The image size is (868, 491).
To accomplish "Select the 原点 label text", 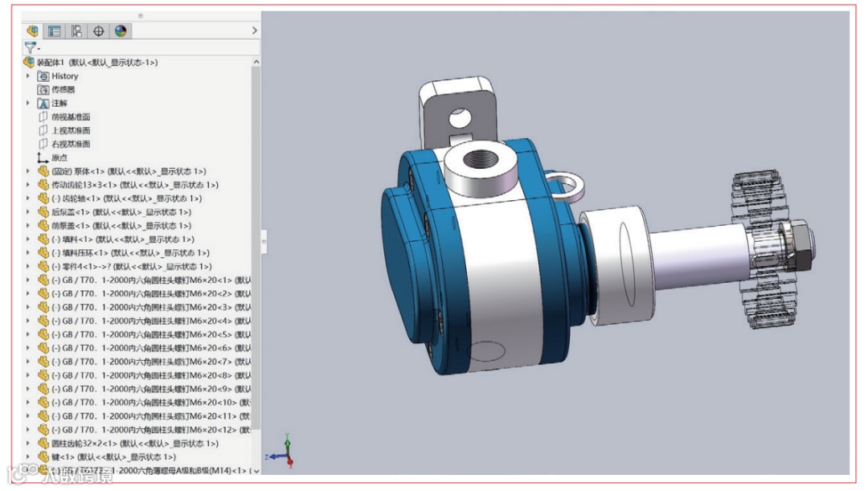I will click(x=59, y=158).
